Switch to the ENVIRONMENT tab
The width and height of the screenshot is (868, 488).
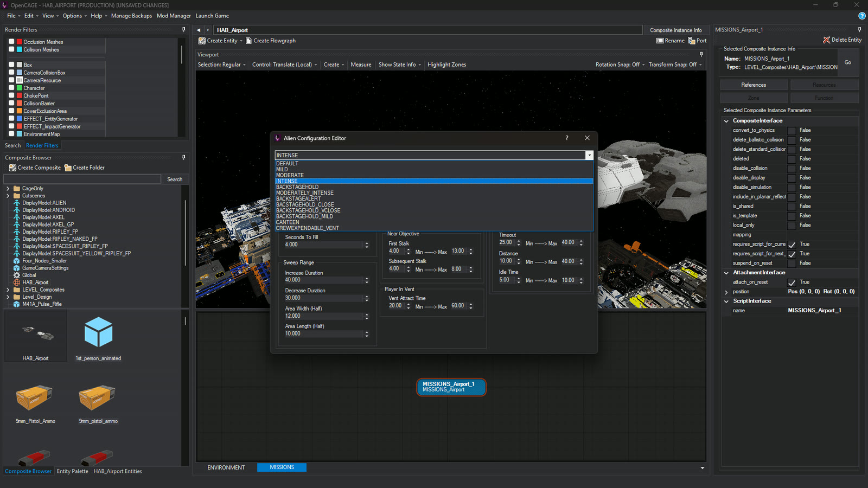click(x=226, y=467)
